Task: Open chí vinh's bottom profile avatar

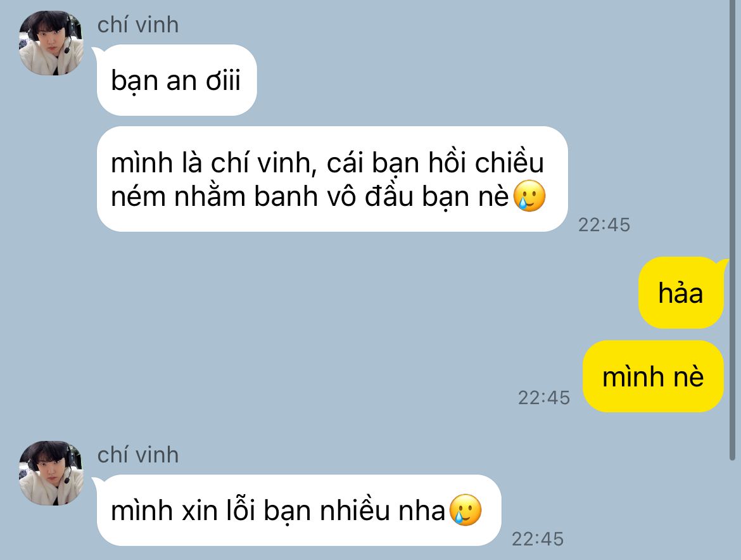Action: coord(51,473)
